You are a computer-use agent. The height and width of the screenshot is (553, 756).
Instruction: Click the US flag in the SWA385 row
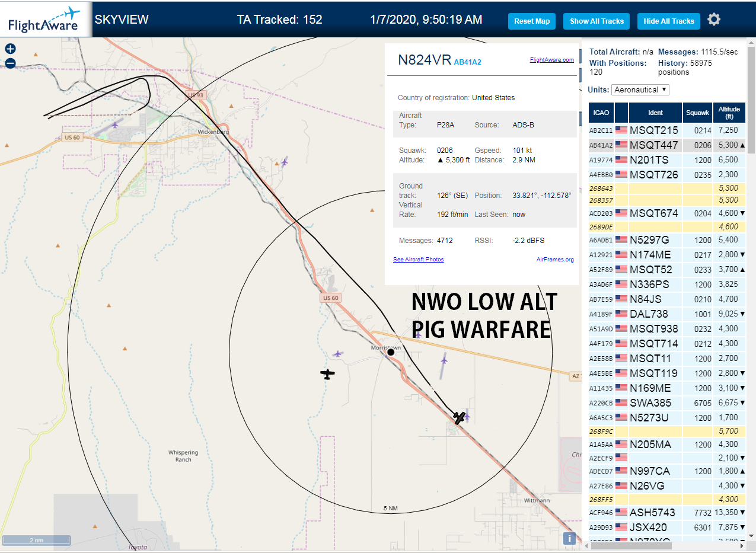621,402
